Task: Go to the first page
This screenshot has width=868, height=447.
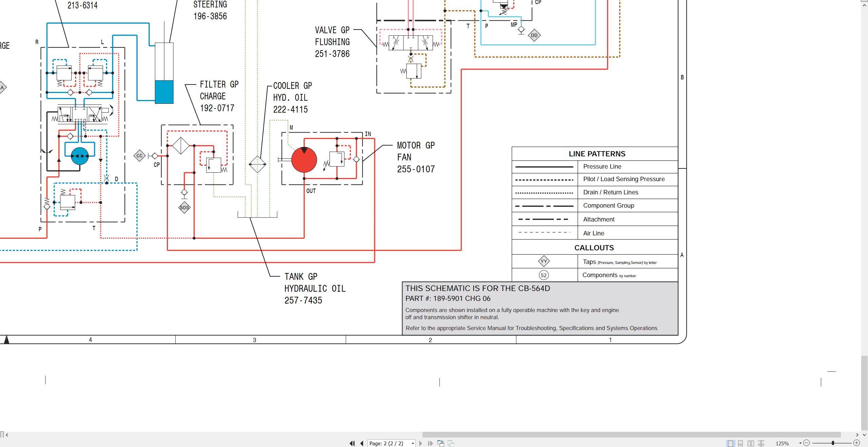Action: (352, 443)
